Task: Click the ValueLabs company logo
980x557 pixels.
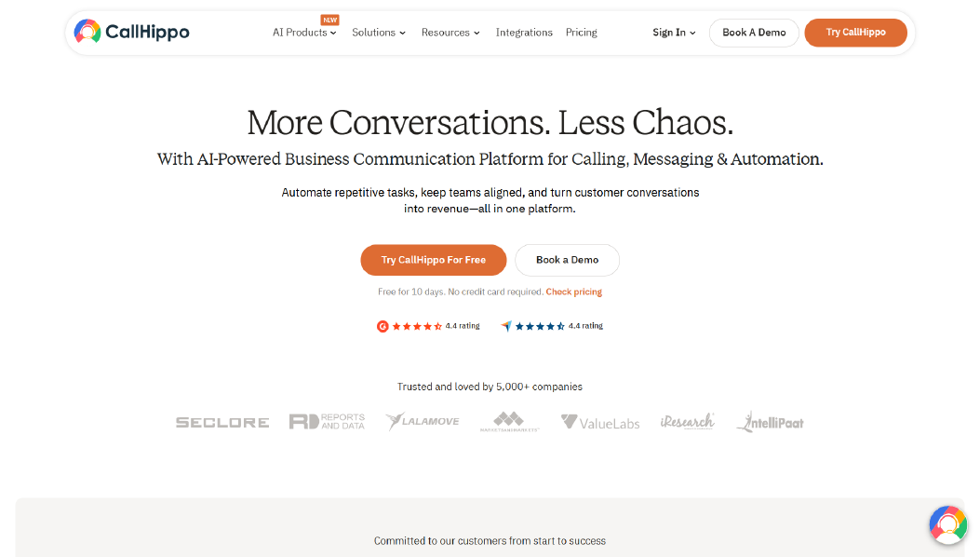Action: click(x=599, y=421)
